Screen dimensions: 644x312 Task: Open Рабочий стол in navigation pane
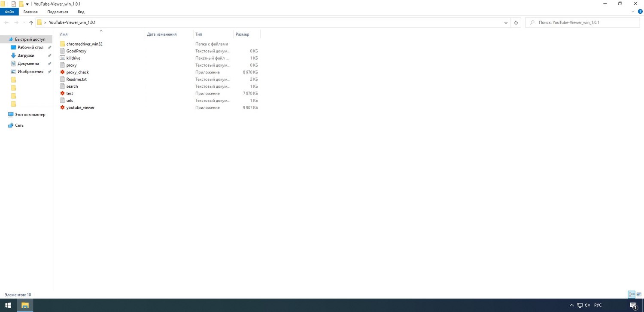[x=30, y=47]
